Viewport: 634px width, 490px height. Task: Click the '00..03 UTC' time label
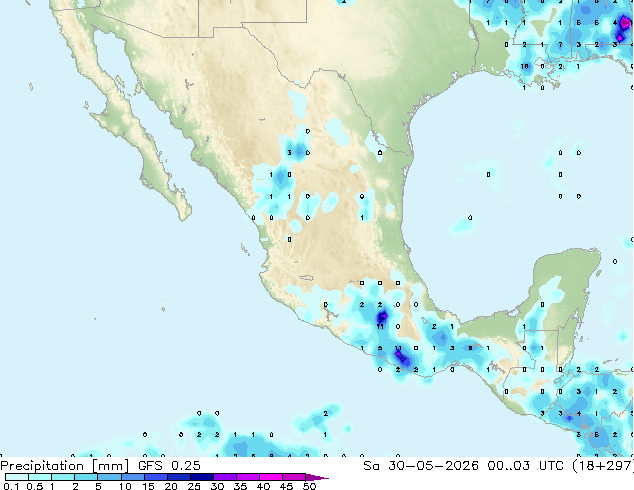(525, 466)
